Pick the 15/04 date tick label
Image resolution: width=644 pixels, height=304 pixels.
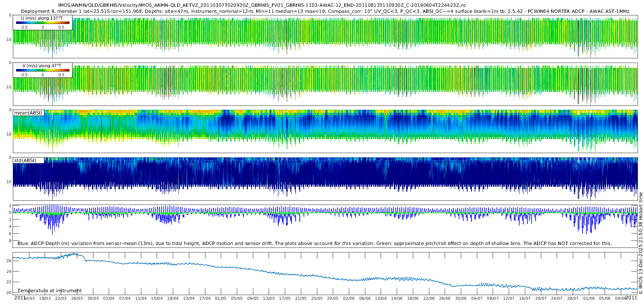coord(157,298)
